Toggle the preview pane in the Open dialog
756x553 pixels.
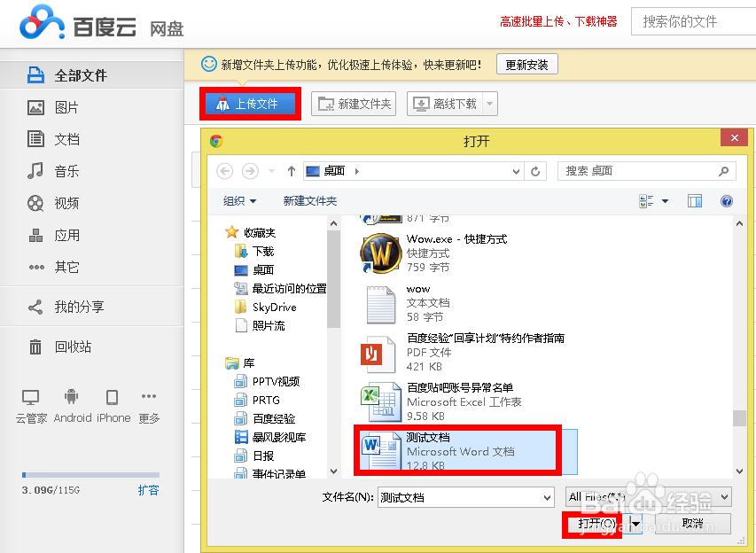click(694, 201)
